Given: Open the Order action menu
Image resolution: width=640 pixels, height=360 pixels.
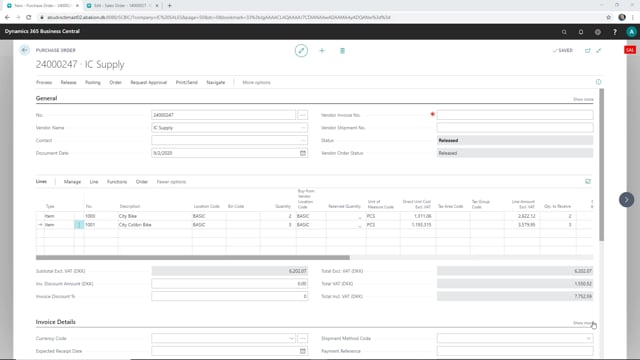Looking at the screenshot, I should click(x=116, y=82).
